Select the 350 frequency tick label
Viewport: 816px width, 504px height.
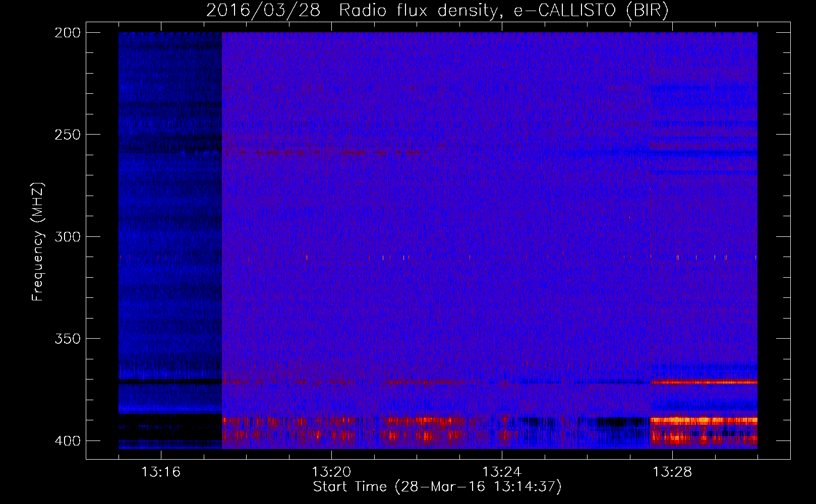68,339
